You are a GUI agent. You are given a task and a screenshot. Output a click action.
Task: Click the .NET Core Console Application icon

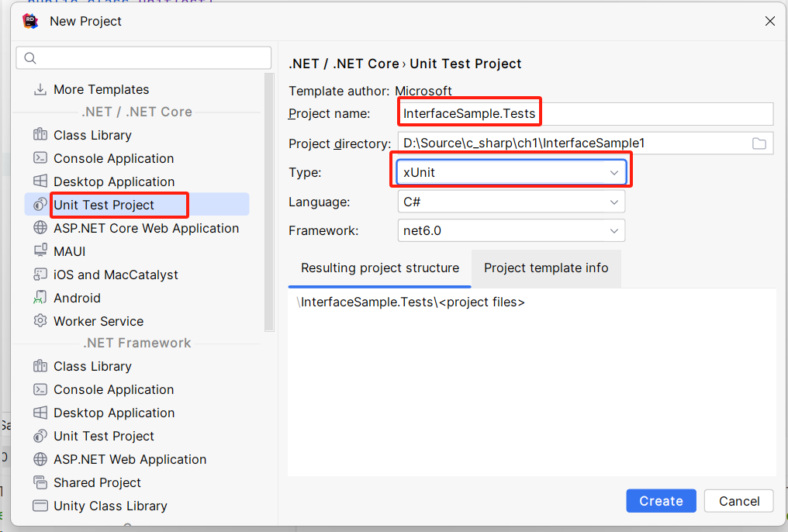pos(40,158)
